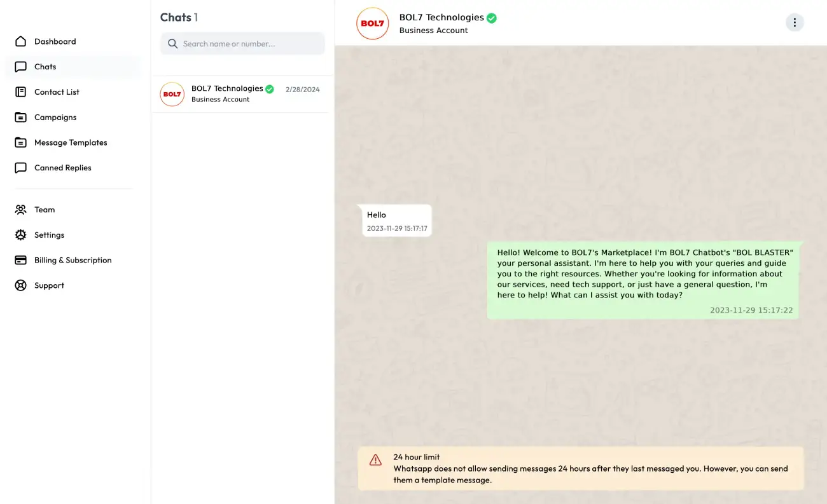Go to Message Templates page

pyautogui.click(x=71, y=143)
